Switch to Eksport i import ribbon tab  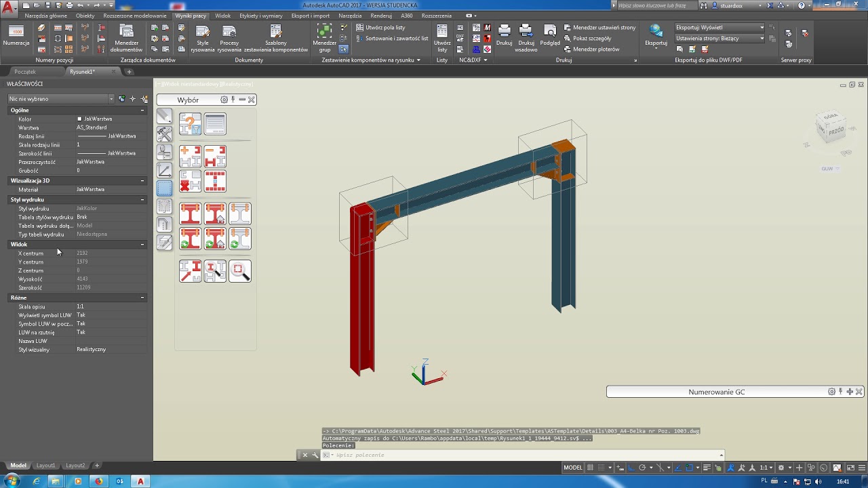[x=310, y=16]
